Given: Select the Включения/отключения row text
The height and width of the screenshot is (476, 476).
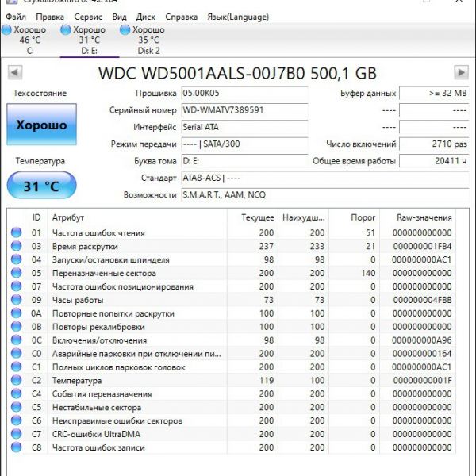Looking at the screenshot, I should [x=99, y=340].
